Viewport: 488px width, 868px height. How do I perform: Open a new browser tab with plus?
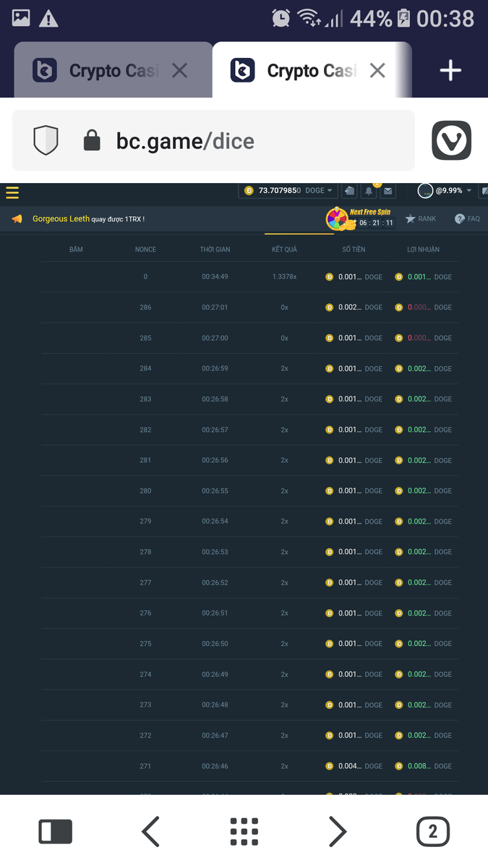450,70
